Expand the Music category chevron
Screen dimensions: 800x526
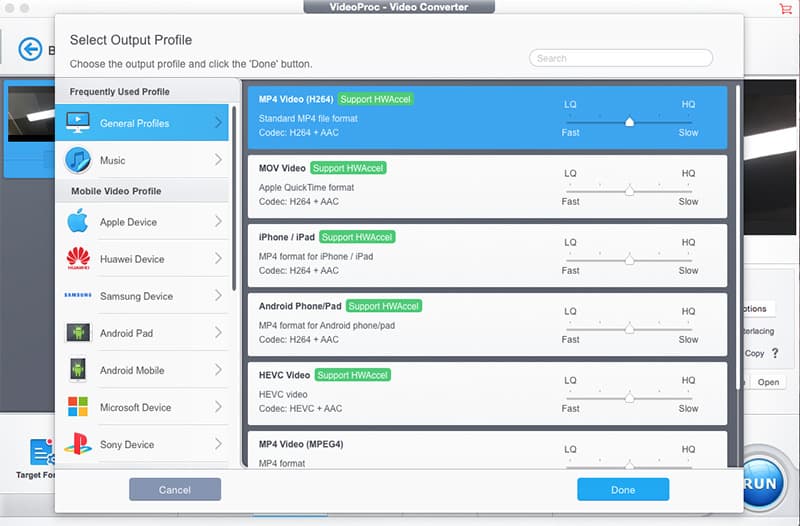point(218,160)
